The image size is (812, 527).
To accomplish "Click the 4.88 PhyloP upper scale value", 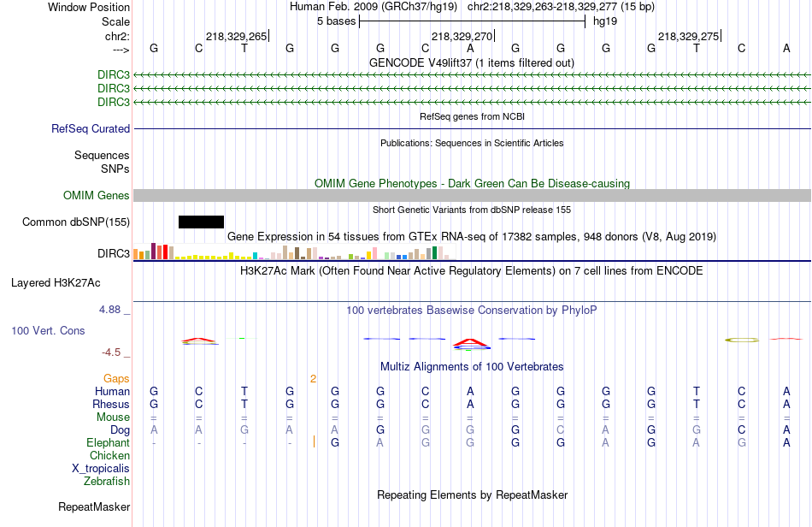I will [109, 310].
